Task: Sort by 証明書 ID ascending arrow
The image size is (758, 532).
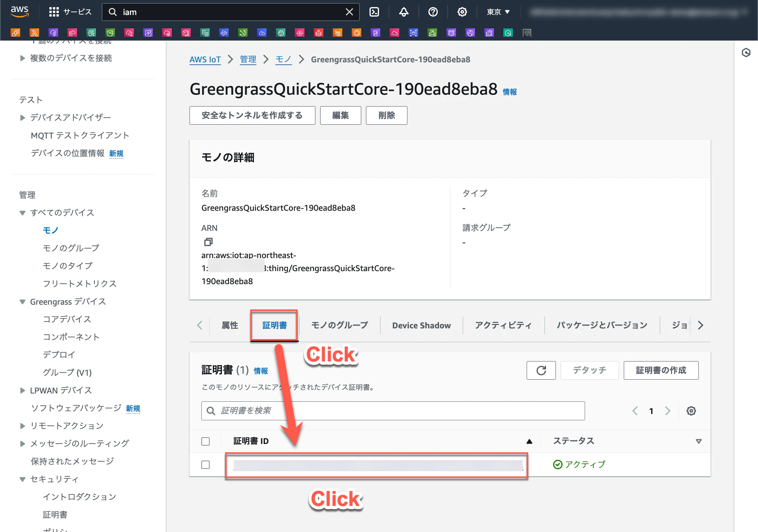Action: pos(529,441)
